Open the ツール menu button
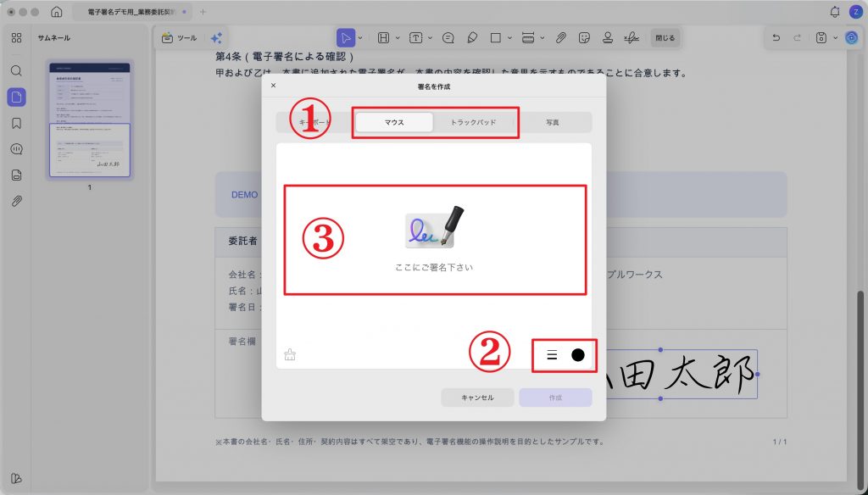This screenshot has height=495, width=868. click(180, 37)
